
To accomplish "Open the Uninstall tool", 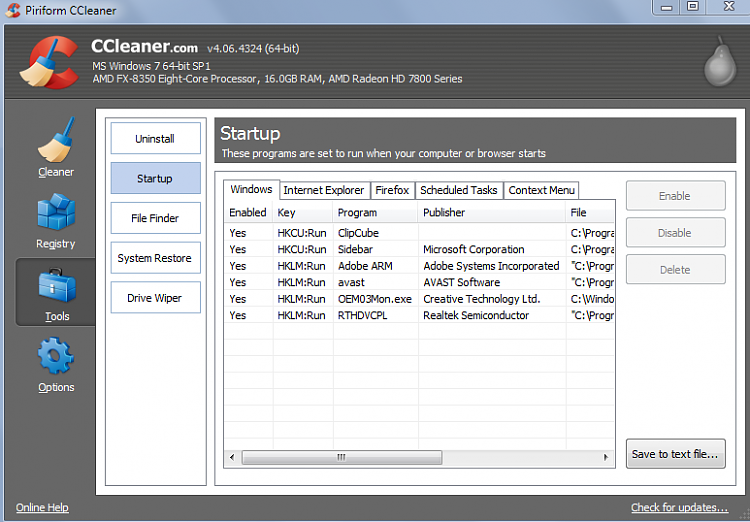I will 155,138.
